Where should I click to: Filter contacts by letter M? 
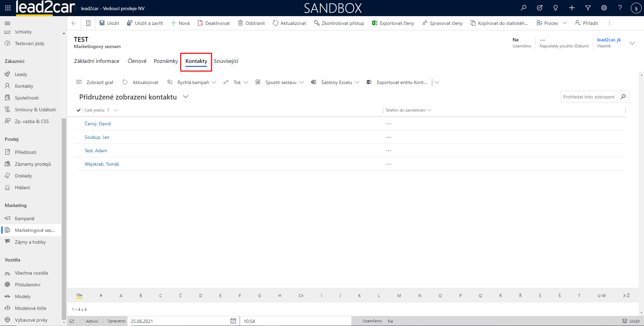point(399,296)
